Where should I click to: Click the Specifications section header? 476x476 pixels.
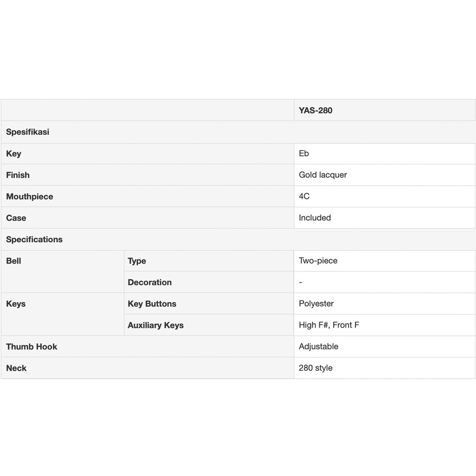coord(34,240)
